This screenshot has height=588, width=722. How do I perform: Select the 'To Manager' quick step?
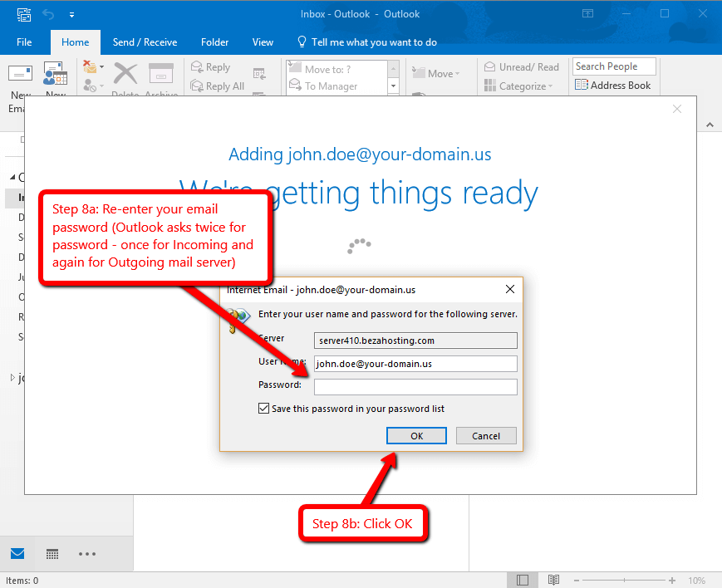tap(336, 86)
